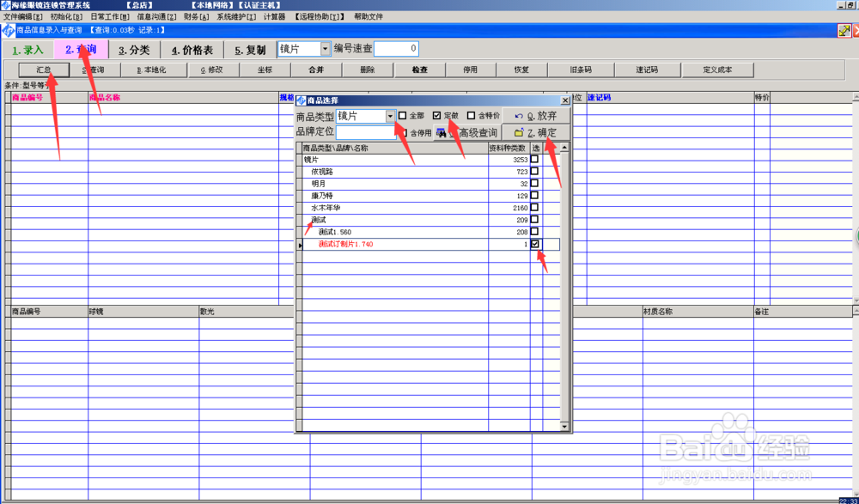The image size is (859, 504).
Task: Open the 远程协助 menu
Action: pos(320,17)
